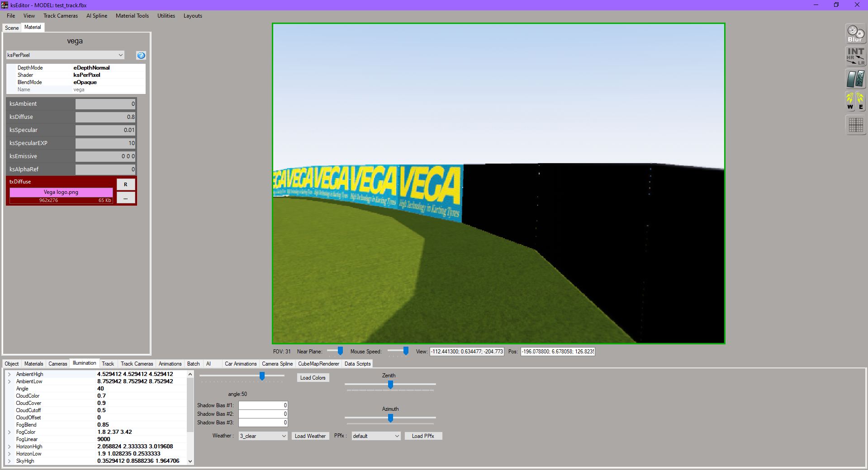Open the shader ksPerPixel dropdown
The width and height of the screenshot is (868, 470).
tap(65, 55)
